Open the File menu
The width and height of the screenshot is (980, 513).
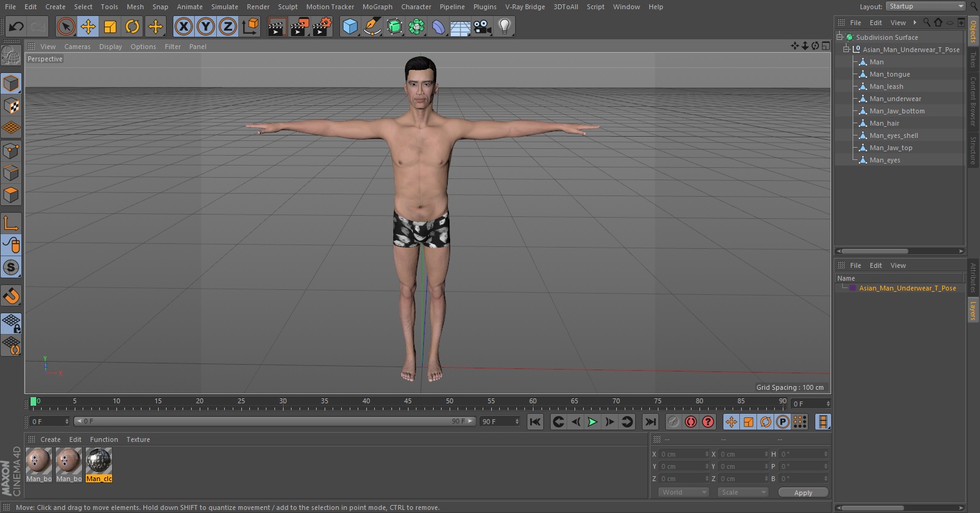(10, 7)
